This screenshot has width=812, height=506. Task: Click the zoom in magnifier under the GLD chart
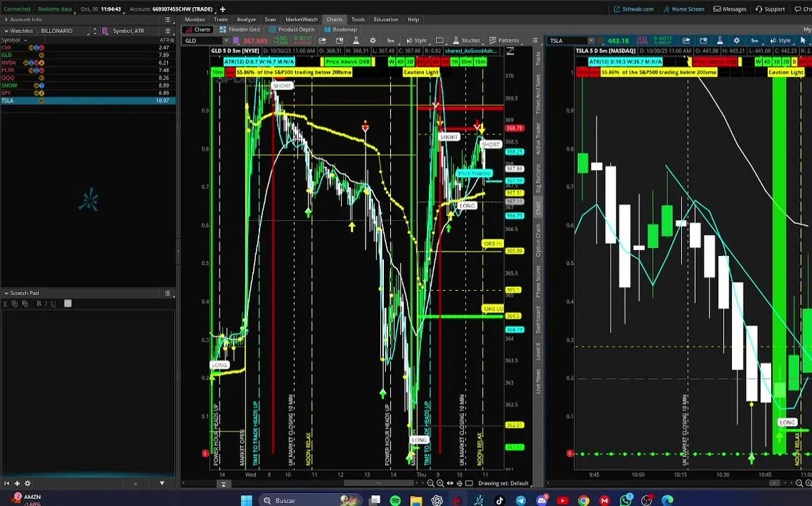(x=440, y=484)
